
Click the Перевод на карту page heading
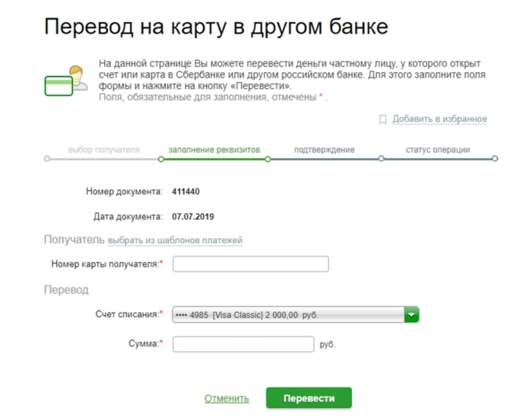point(216,27)
